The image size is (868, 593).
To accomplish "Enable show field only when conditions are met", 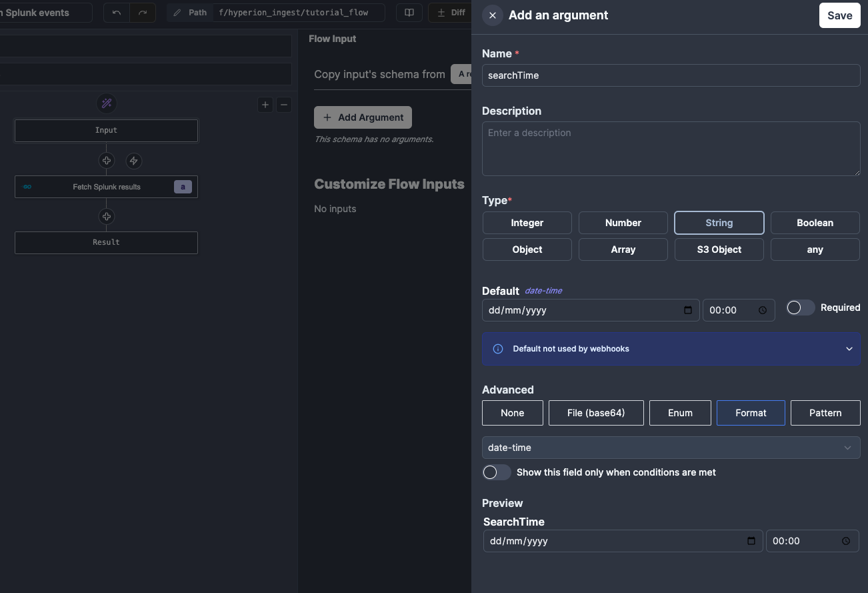I will coord(496,472).
